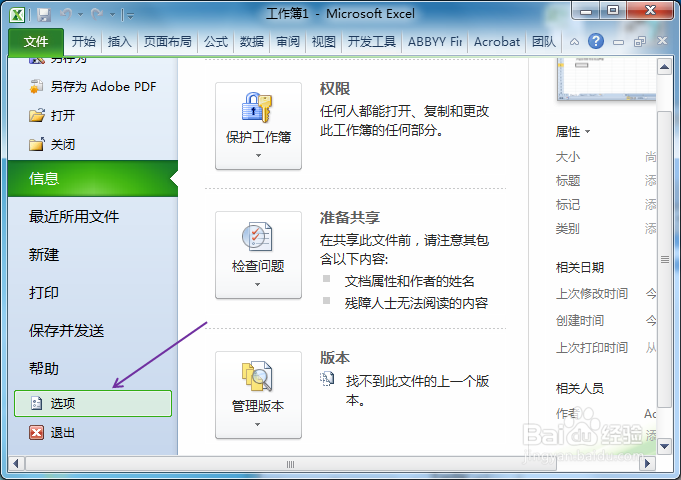Restore the workbook window via ribbon icon

point(640,42)
